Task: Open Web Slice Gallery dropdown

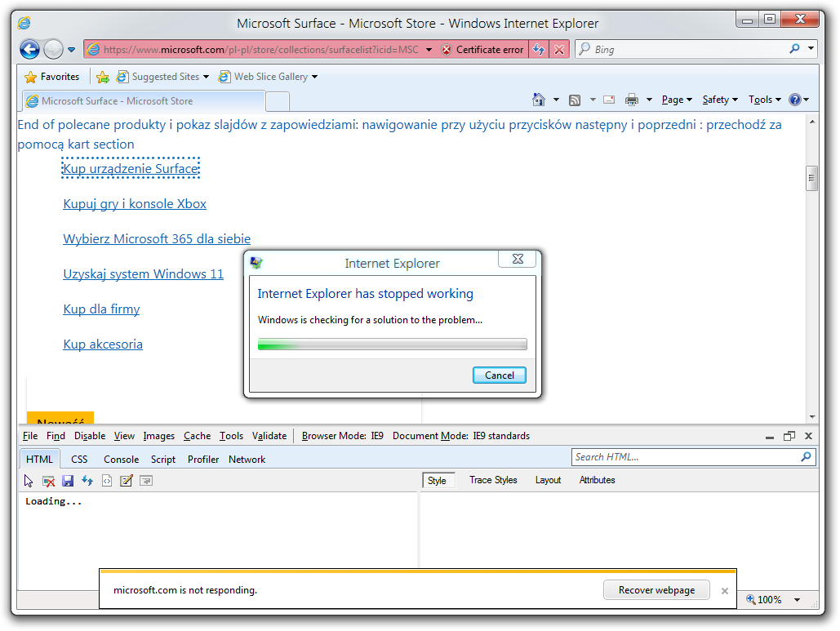Action: [x=268, y=77]
